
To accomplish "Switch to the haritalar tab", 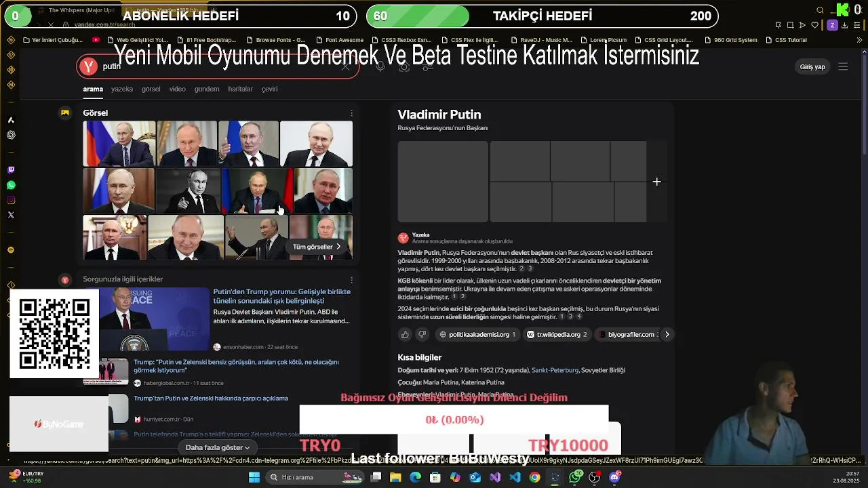I will tap(240, 89).
